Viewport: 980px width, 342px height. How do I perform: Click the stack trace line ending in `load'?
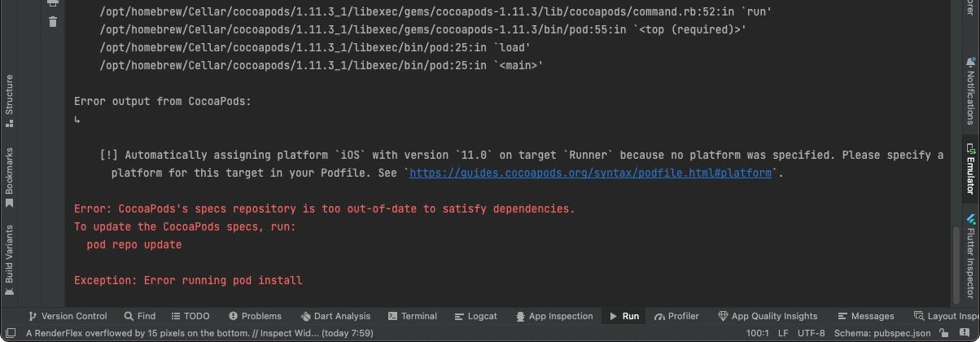(x=315, y=47)
